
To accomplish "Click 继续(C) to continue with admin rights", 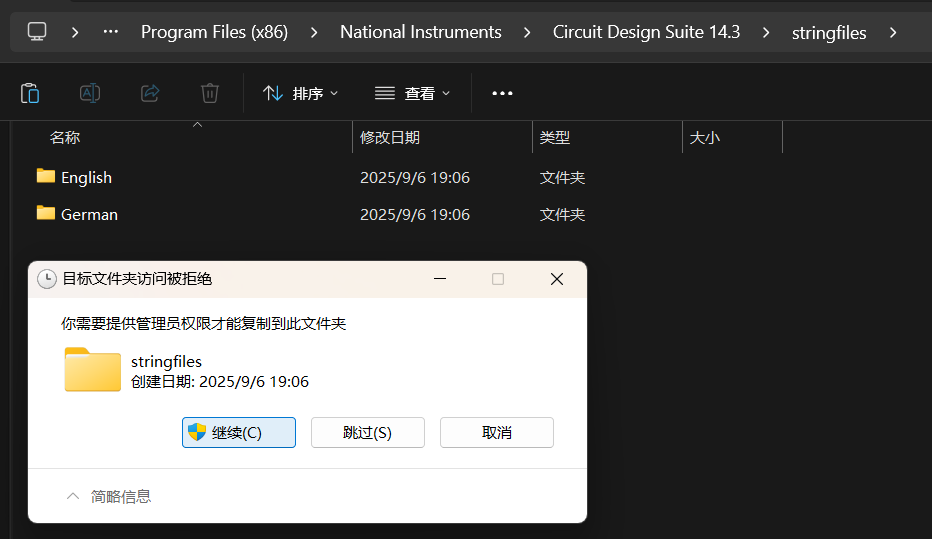I will pos(239,433).
